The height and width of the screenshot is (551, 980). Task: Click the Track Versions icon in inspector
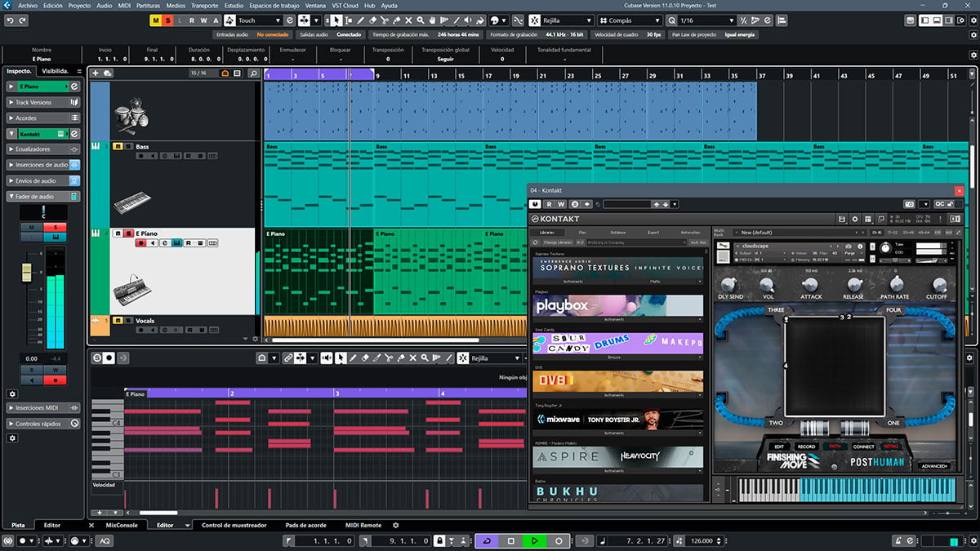point(74,102)
